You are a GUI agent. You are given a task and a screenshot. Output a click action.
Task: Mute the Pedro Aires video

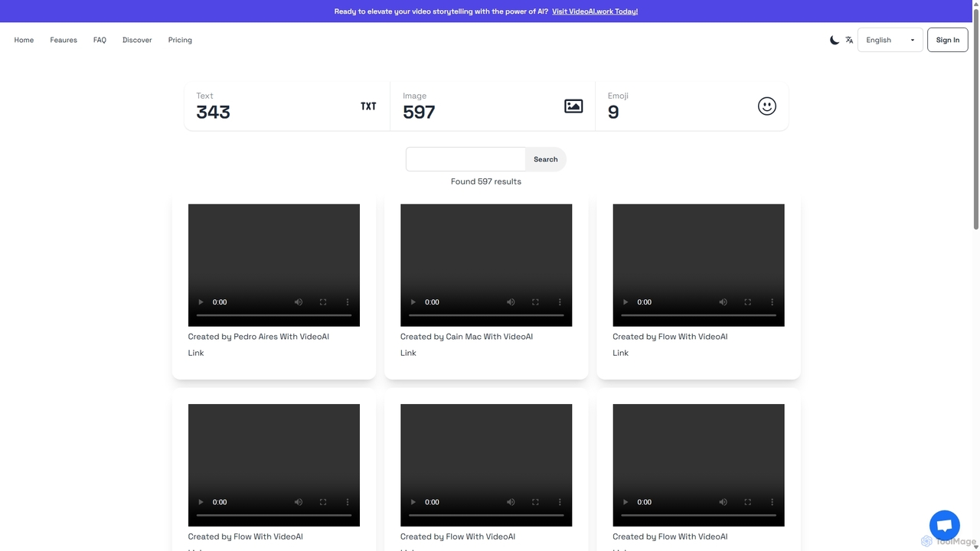click(x=299, y=302)
